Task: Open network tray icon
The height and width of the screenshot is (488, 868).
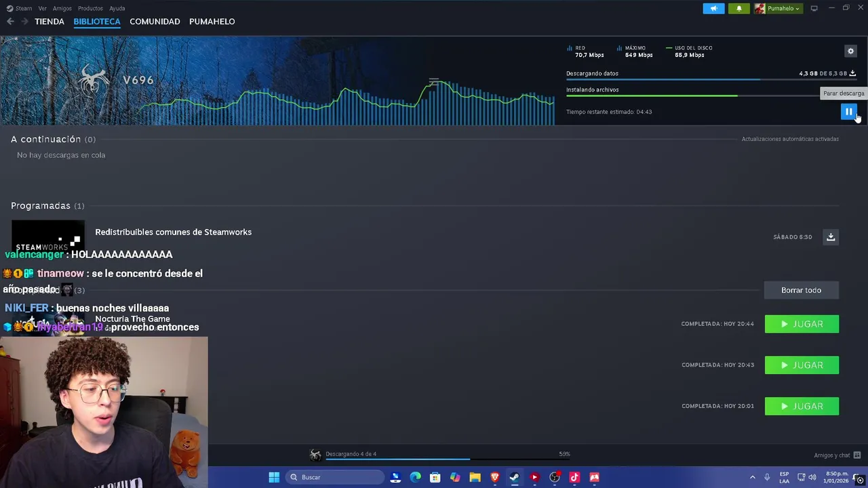Action: click(x=801, y=477)
